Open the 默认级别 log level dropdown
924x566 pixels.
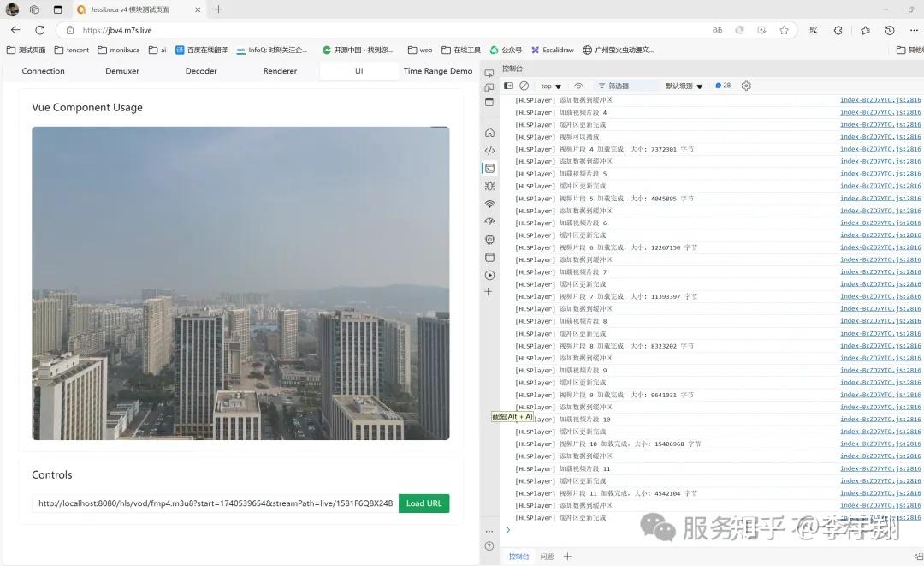[x=684, y=86]
